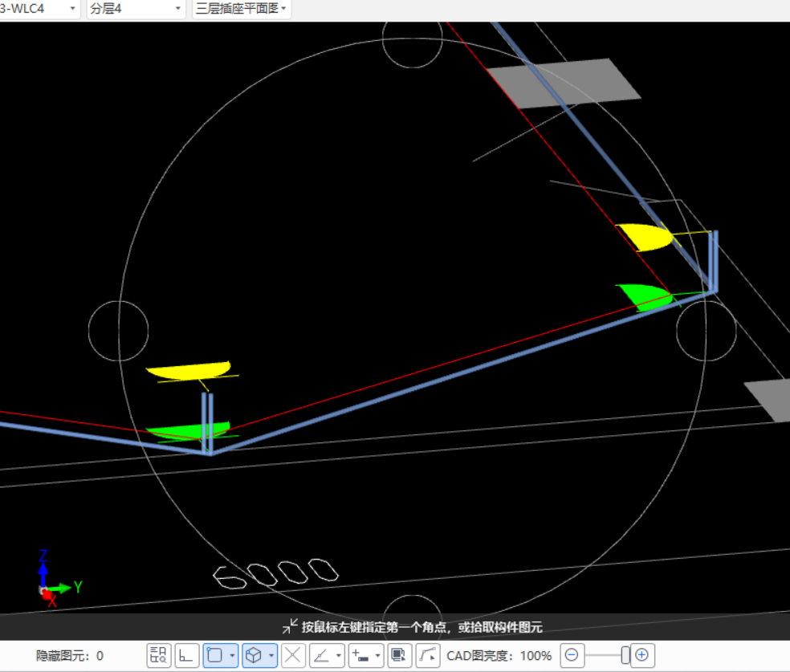Viewport: 790px width, 672px height.
Task: Click the plus-offset point input icon
Action: pyautogui.click(x=360, y=655)
